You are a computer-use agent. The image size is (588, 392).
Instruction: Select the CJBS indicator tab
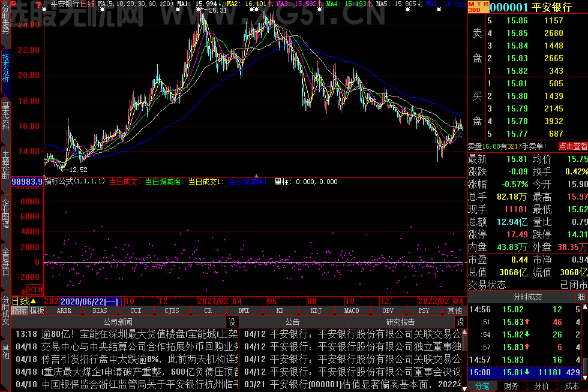[x=172, y=310]
